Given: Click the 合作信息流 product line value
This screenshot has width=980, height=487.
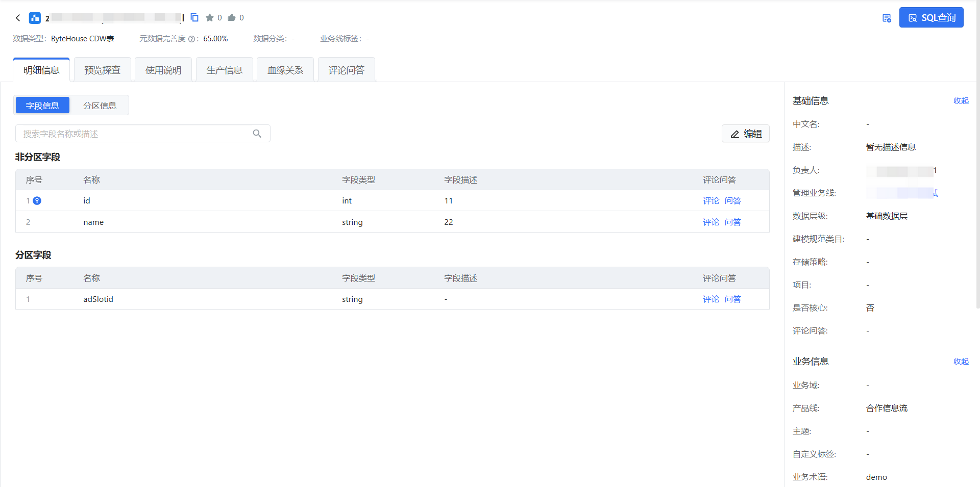Looking at the screenshot, I should (887, 408).
